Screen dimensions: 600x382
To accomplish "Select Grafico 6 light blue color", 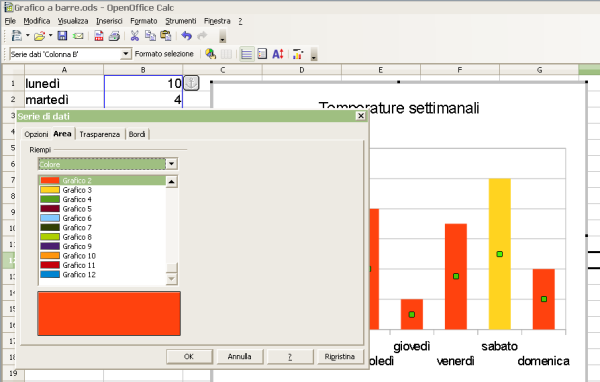I will pos(102,218).
